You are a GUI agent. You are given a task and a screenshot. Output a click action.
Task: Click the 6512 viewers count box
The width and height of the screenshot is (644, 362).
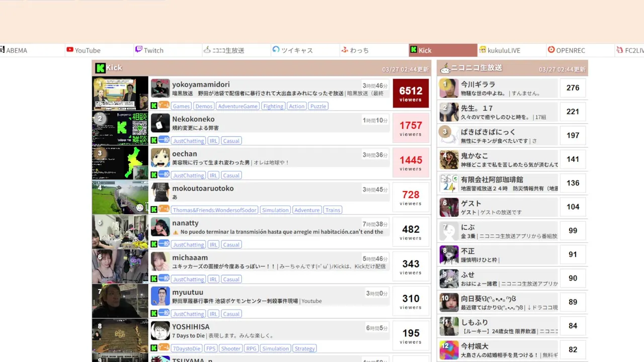411,94
